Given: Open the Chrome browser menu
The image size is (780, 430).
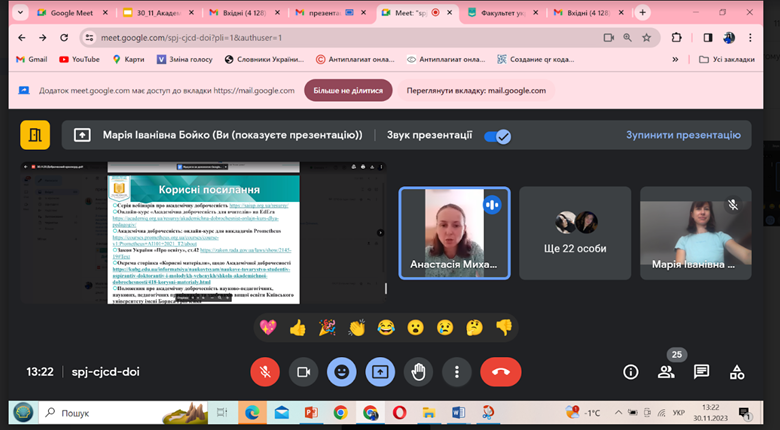Looking at the screenshot, I should pos(761,37).
